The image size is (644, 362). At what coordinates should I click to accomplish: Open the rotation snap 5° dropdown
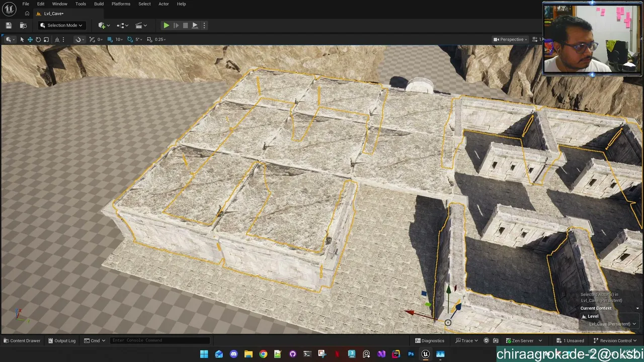(x=138, y=39)
